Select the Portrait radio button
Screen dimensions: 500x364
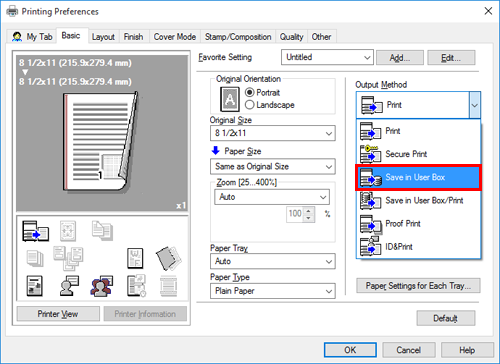tap(249, 92)
